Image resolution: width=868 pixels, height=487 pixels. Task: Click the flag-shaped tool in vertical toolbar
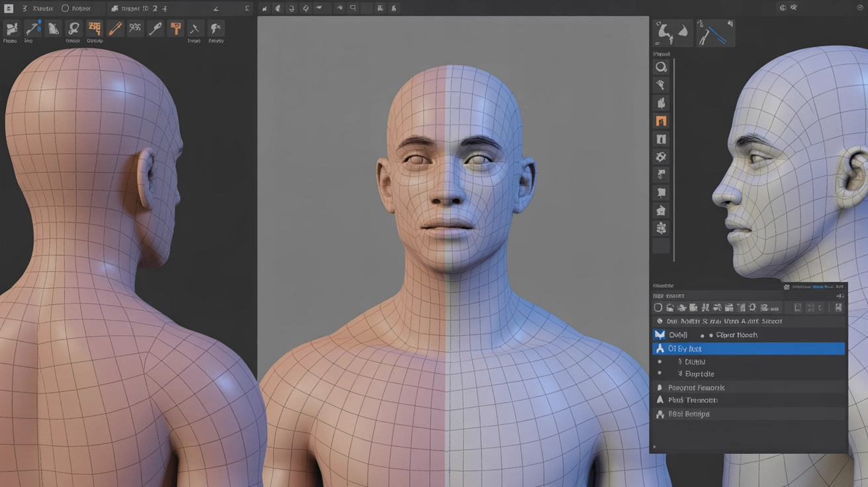click(x=661, y=193)
